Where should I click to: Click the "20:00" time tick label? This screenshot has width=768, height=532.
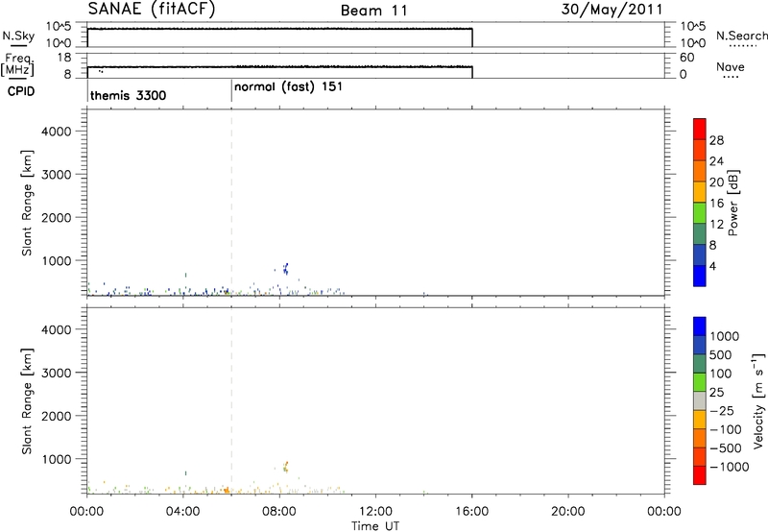point(568,512)
